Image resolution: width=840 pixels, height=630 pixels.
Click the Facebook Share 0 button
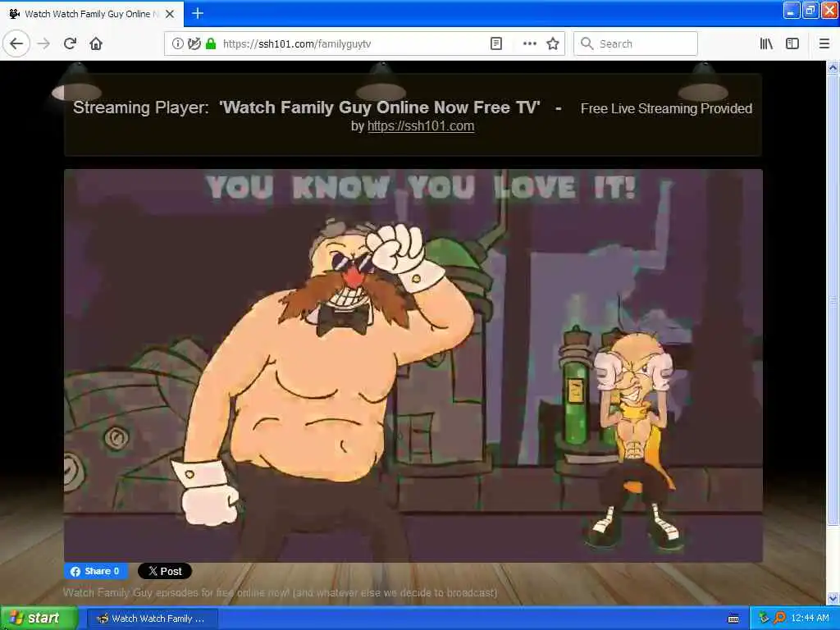(95, 571)
